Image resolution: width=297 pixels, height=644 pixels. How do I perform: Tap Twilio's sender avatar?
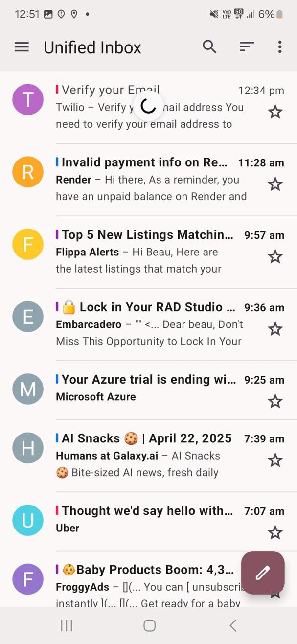pyautogui.click(x=28, y=99)
